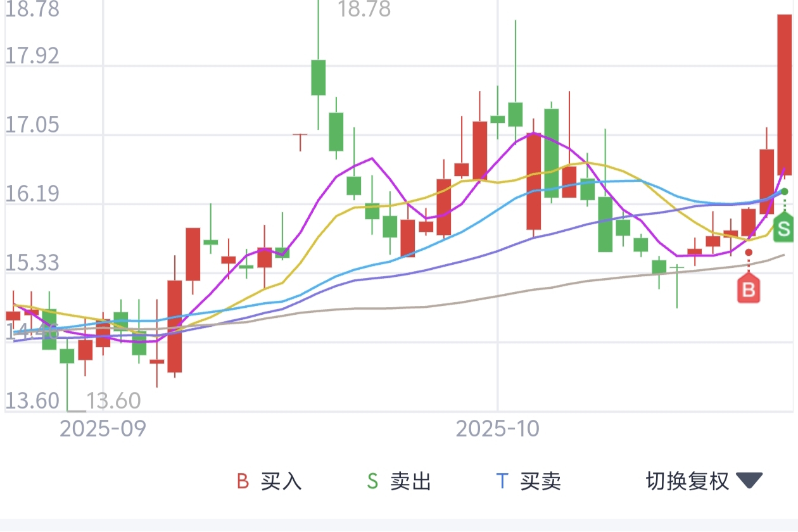Toggle the B 买入 buy markers legend
798x532 pixels.
(x=269, y=481)
